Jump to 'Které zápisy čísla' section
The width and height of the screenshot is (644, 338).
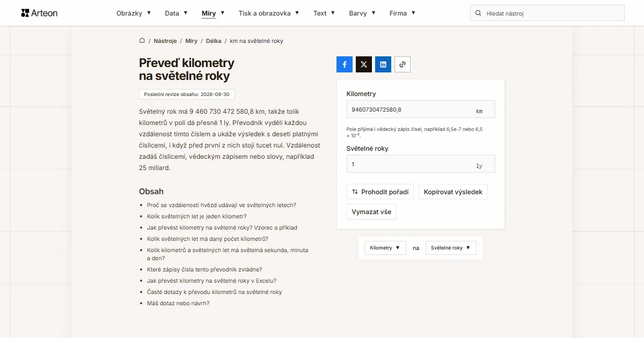point(204,269)
